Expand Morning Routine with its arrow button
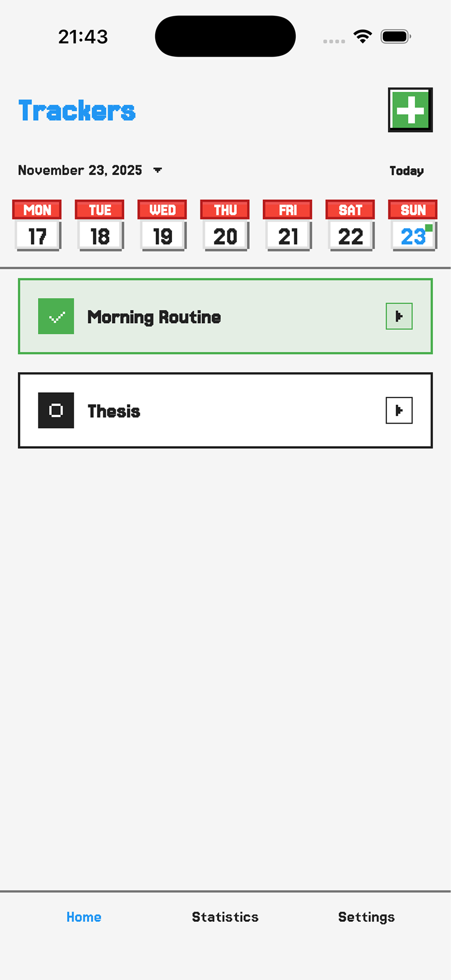The width and height of the screenshot is (451, 980). coord(399,316)
